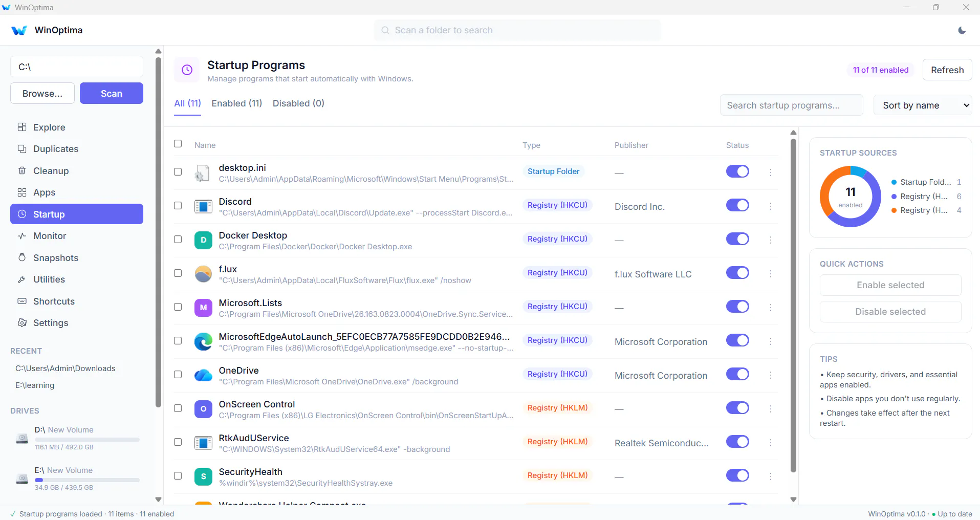Click Enable selected button
The height and width of the screenshot is (520, 980).
click(890, 285)
